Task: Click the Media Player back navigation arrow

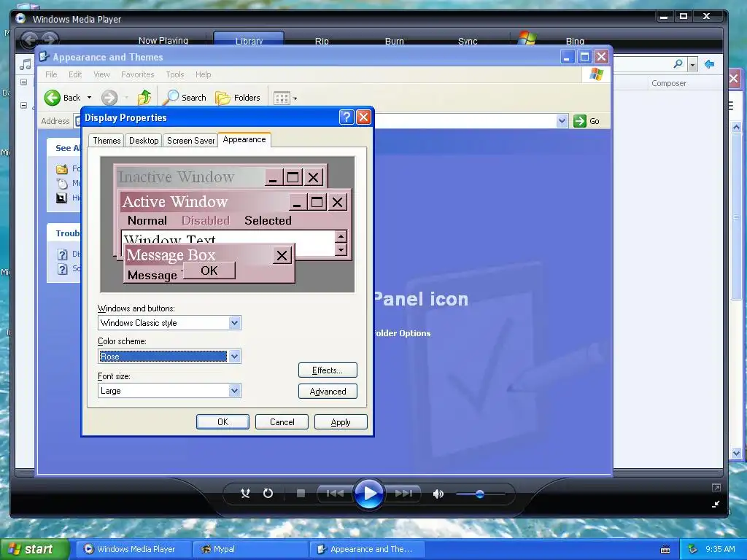Action: click(x=29, y=40)
